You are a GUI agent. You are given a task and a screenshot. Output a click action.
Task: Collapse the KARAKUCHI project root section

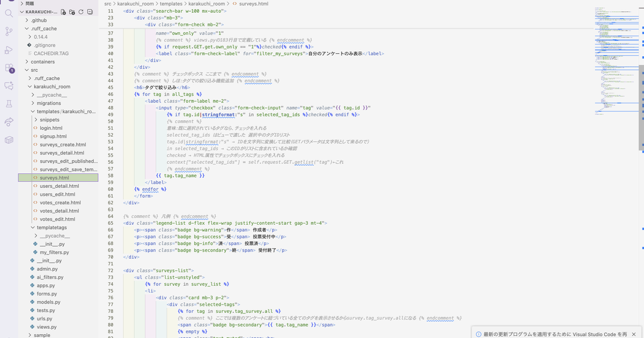point(23,12)
